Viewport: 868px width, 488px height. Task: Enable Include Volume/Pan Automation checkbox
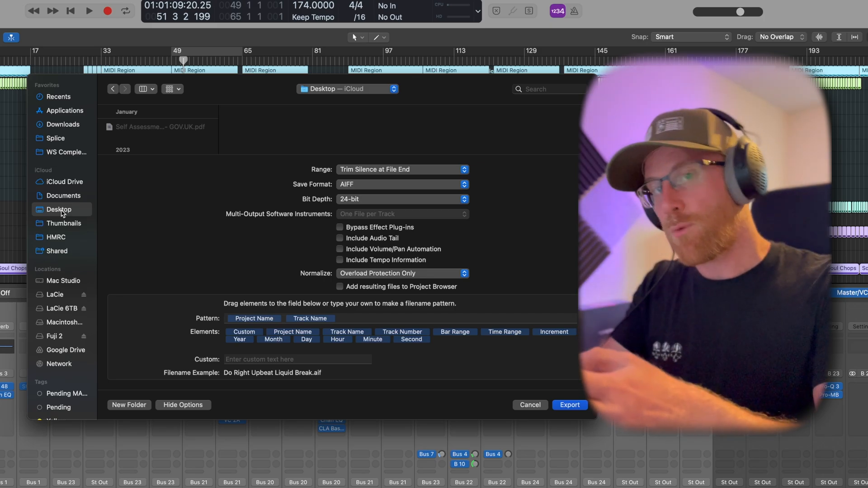click(x=340, y=249)
